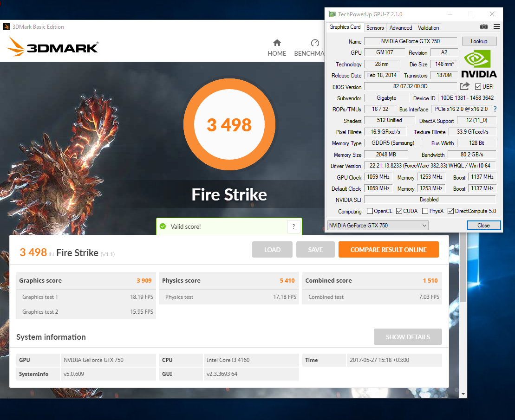
Task: Click the 3DMark Home icon
Action: point(277,43)
